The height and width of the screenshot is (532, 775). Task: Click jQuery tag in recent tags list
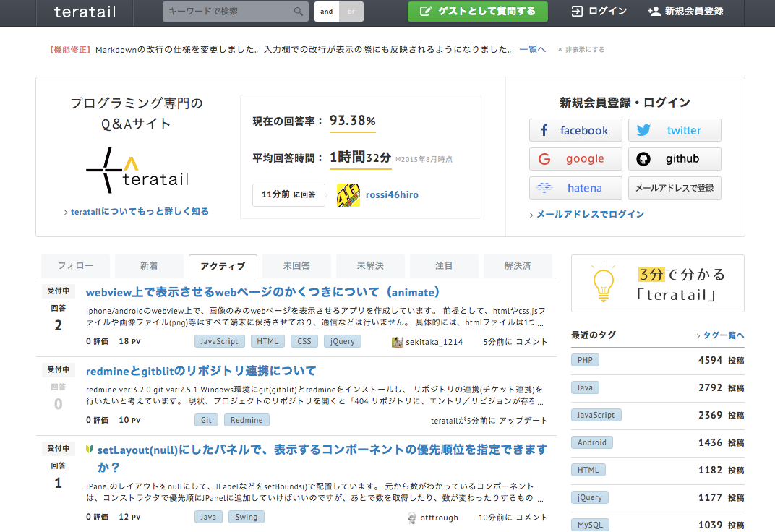[590, 497]
